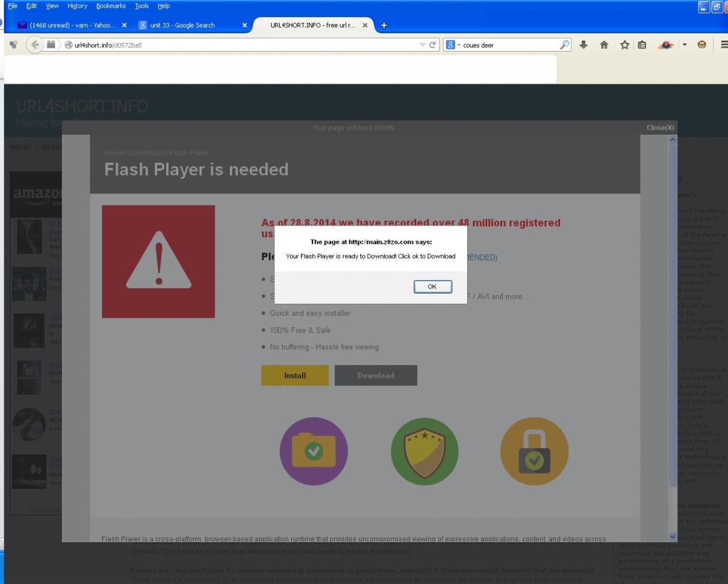Image resolution: width=728 pixels, height=584 pixels.
Task: Open a new tab with the plus icon
Action: 384,25
